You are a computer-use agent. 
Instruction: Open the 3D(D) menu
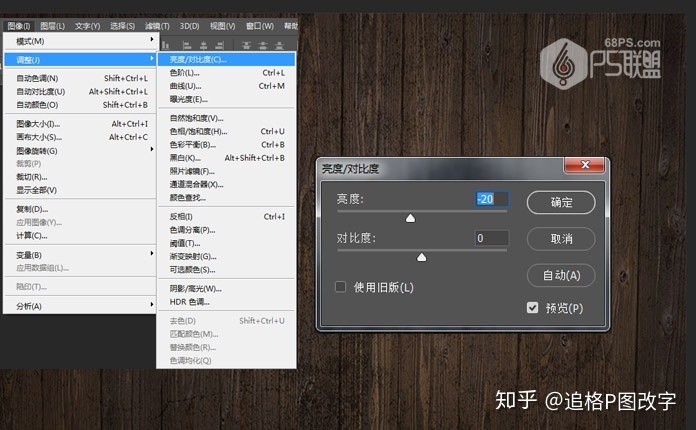tap(190, 26)
